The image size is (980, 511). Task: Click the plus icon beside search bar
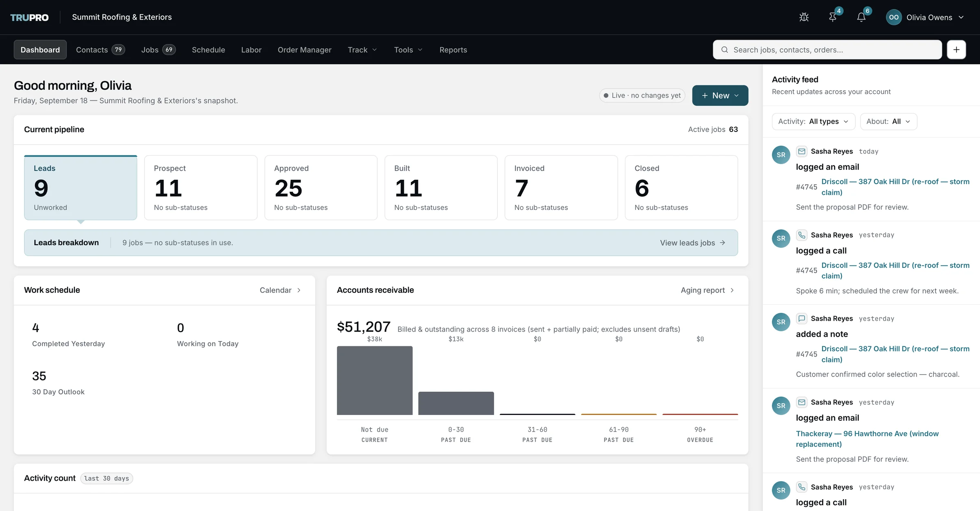[x=956, y=49]
